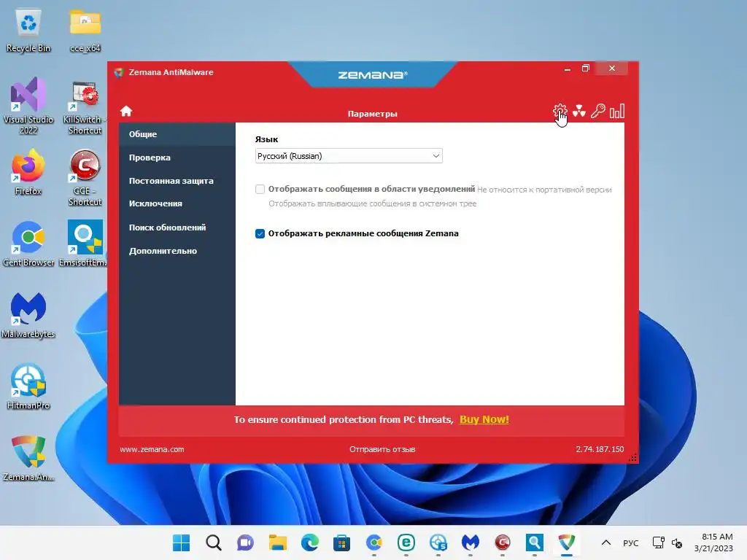Launch Firefox desktop shortcut
Image resolution: width=747 pixels, height=560 pixels.
tap(28, 172)
